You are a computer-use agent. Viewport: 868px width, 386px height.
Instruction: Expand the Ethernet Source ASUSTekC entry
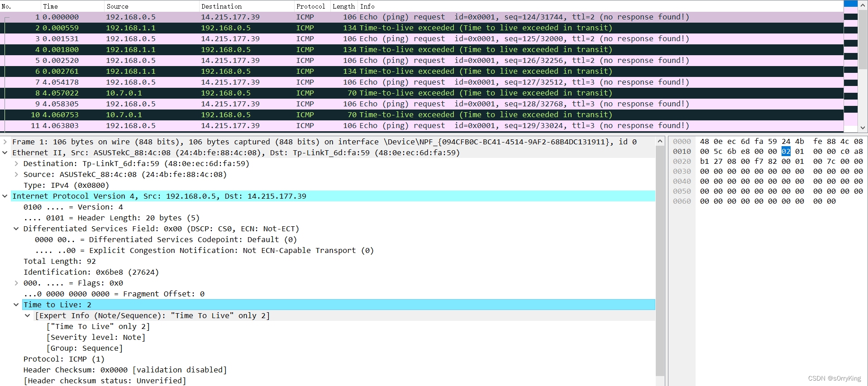pos(16,174)
